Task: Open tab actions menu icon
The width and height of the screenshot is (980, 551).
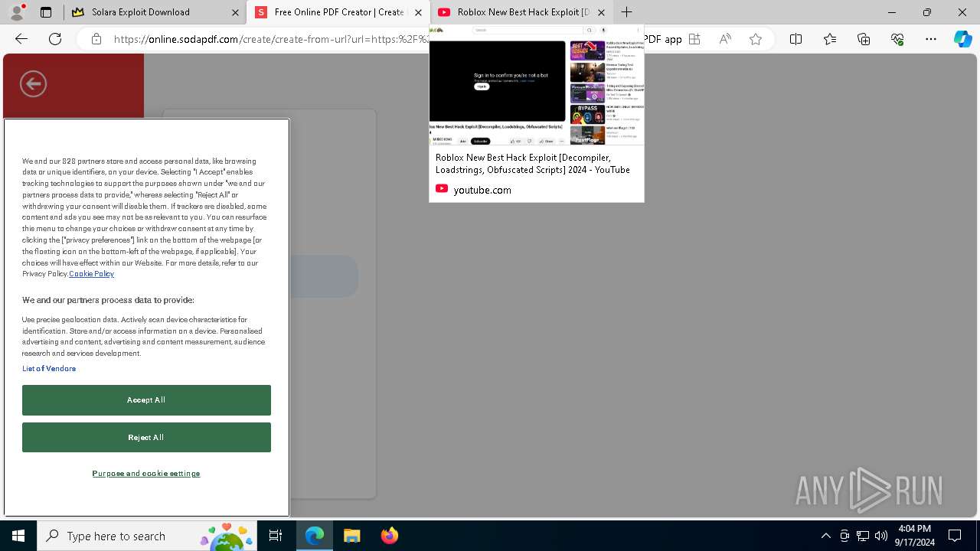Action: pos(46,12)
